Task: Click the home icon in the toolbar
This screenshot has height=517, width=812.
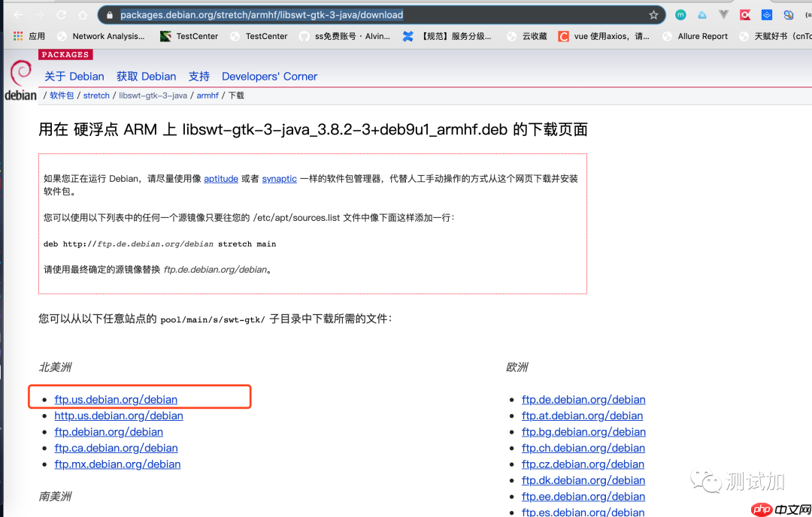Action: click(81, 14)
